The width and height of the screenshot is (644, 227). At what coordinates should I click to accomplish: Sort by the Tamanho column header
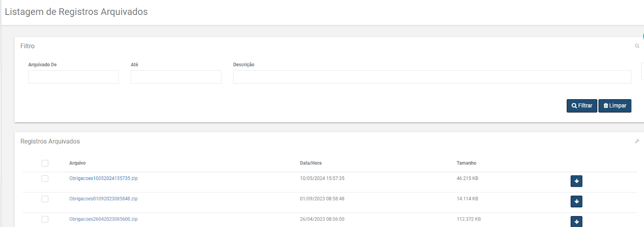[x=466, y=163]
